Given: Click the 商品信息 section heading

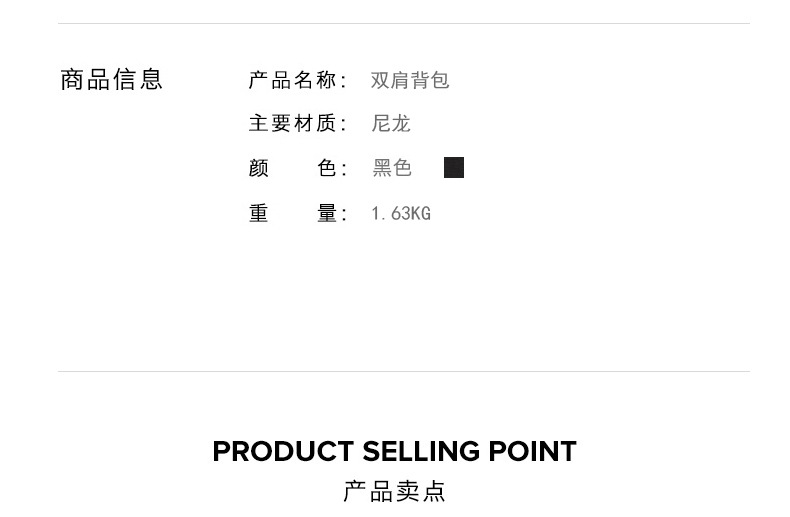Looking at the screenshot, I should tap(111, 80).
